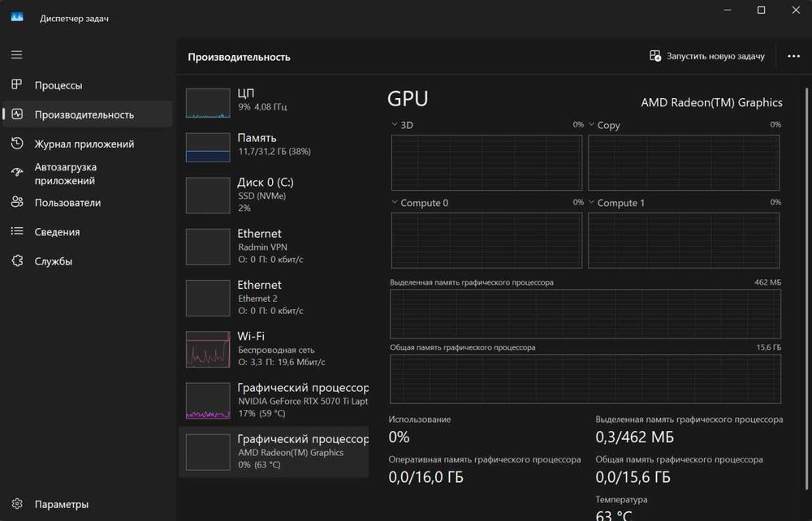Select the Память graph thumbnail
812x521 pixels.
tap(208, 148)
